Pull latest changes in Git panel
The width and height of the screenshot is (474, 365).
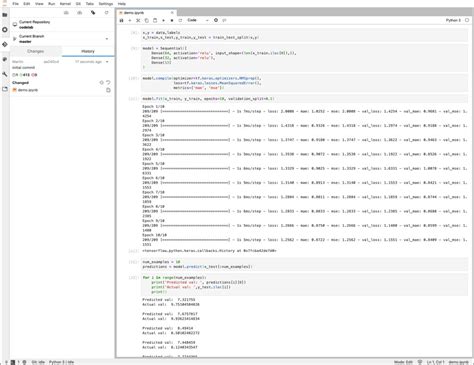(66, 13)
